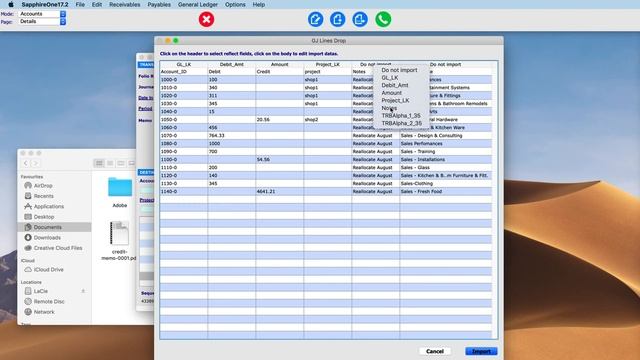Click the third blue document toolbar icon
This screenshot has width=640, height=360.
(x=360, y=19)
